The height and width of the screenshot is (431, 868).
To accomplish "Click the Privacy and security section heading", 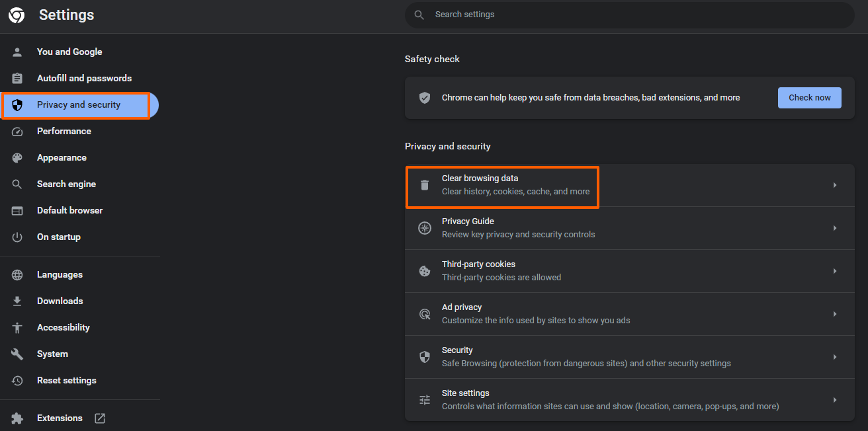I will point(448,146).
